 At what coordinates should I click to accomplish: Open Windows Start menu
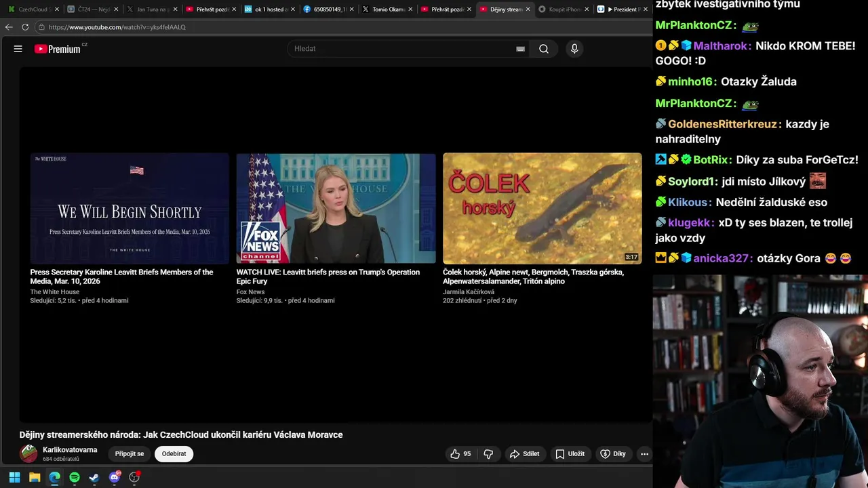pos(14,477)
